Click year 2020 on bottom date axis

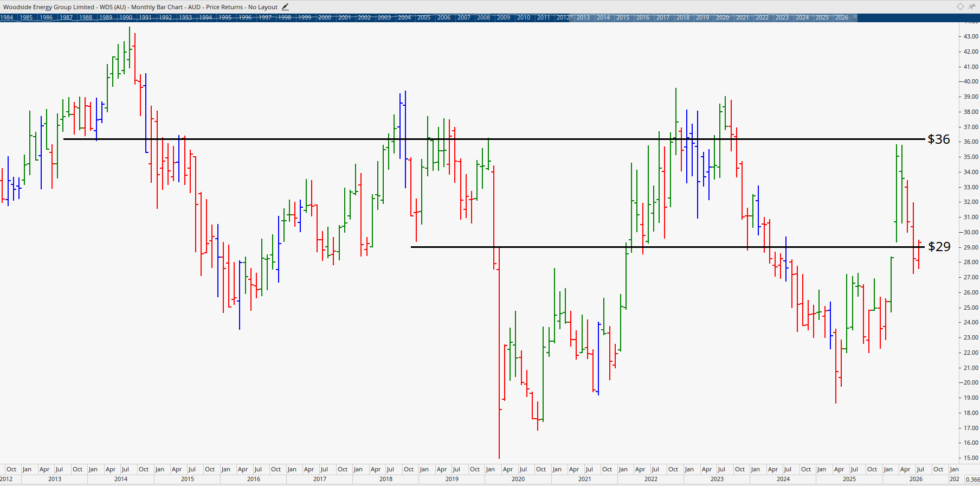click(x=518, y=479)
